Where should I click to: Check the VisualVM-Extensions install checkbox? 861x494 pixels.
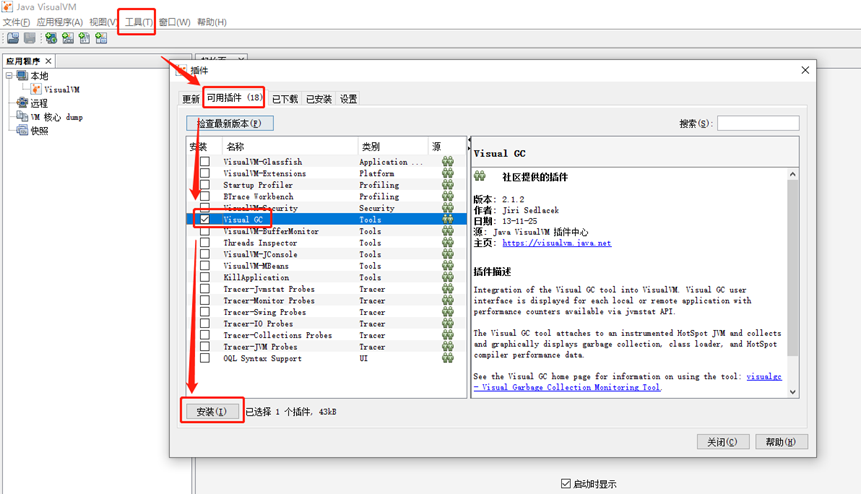(x=205, y=173)
